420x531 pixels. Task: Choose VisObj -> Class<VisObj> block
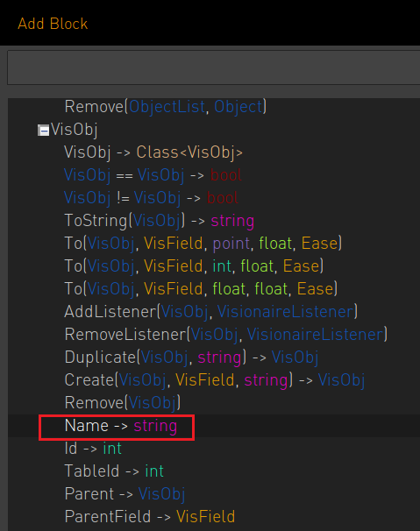coord(153,152)
